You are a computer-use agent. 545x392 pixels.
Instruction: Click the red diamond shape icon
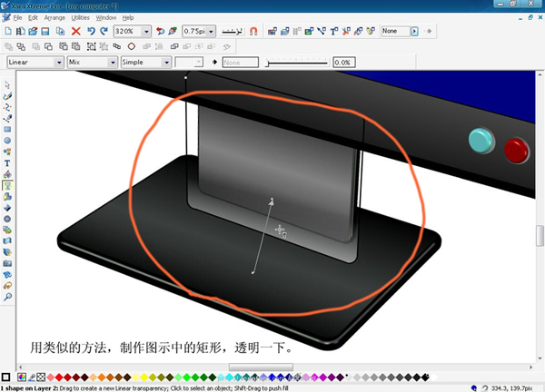tap(132, 46)
